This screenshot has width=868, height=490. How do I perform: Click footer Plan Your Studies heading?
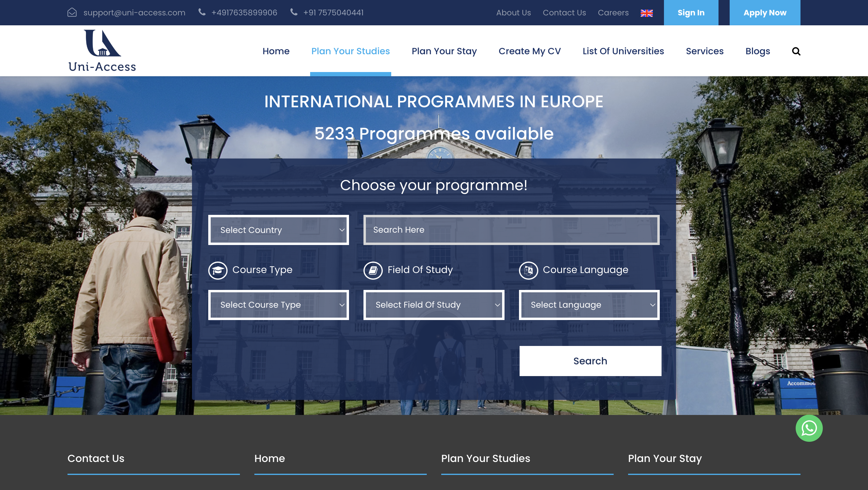[x=486, y=458]
